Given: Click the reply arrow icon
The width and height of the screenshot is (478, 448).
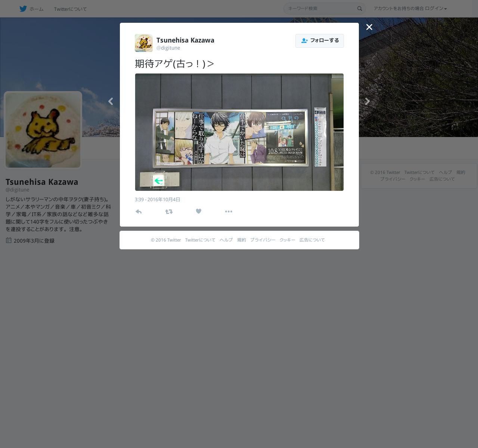Looking at the screenshot, I should [x=139, y=211].
